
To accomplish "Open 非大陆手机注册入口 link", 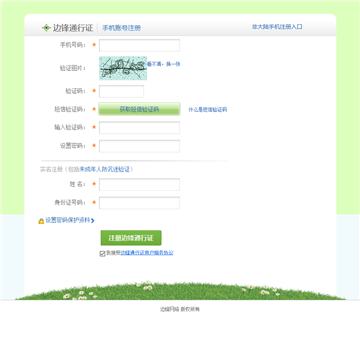I will coord(277,27).
